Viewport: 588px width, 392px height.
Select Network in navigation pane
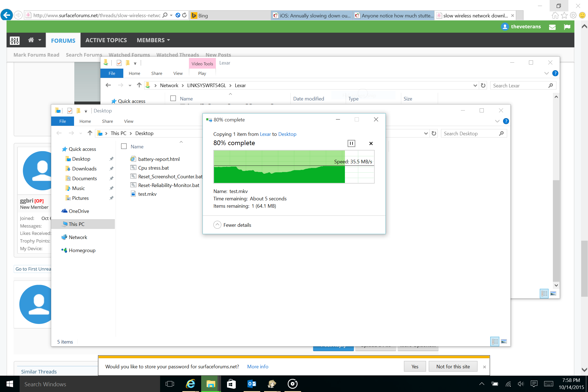[x=78, y=237]
